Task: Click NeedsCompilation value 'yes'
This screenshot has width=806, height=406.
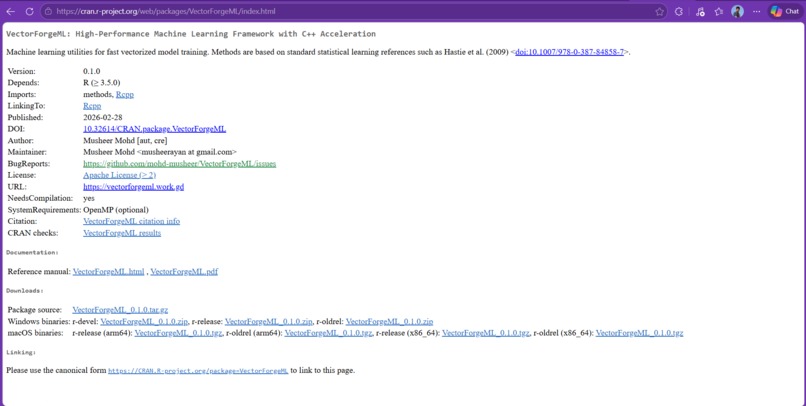Action: click(89, 198)
